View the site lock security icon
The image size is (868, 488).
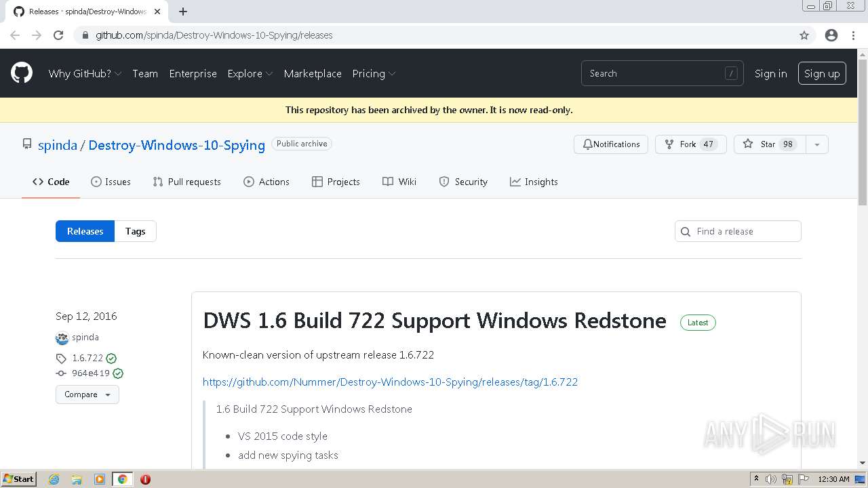point(85,35)
